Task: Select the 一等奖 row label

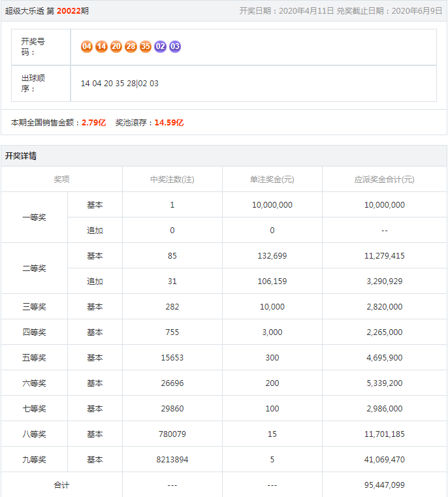Action: [x=34, y=217]
